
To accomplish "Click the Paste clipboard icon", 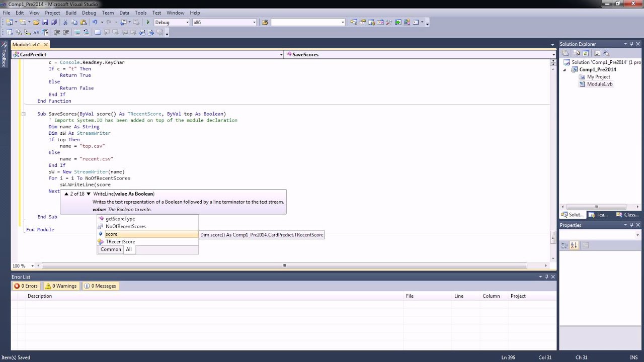I will point(83,22).
